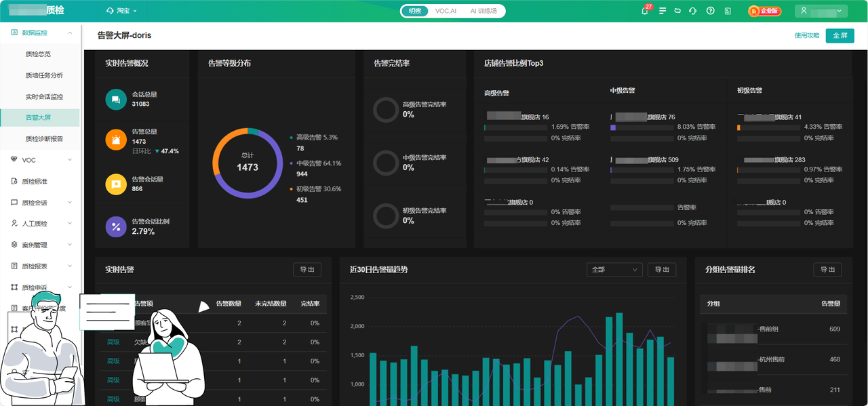This screenshot has height=406, width=868.
Task: Open the notification bell with 27 badge
Action: pos(645,11)
